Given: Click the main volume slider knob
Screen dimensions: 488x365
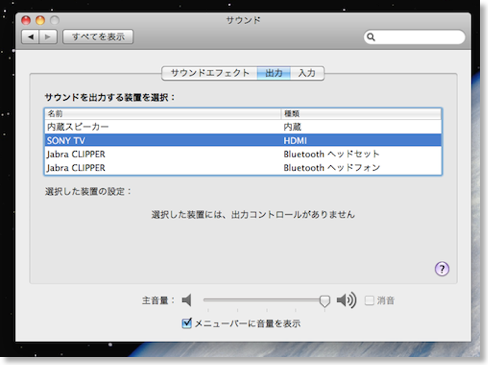Looking at the screenshot, I should (x=324, y=301).
